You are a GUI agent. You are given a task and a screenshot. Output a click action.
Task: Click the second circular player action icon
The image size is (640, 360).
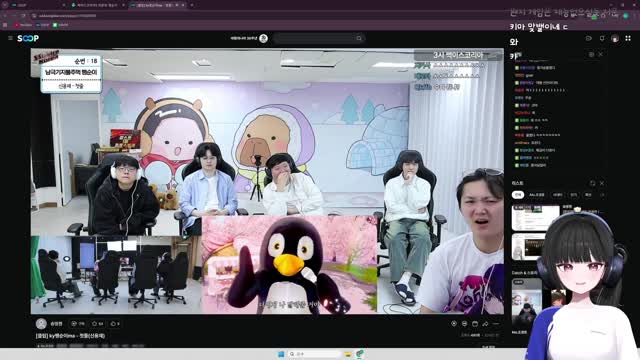pyautogui.click(x=464, y=324)
